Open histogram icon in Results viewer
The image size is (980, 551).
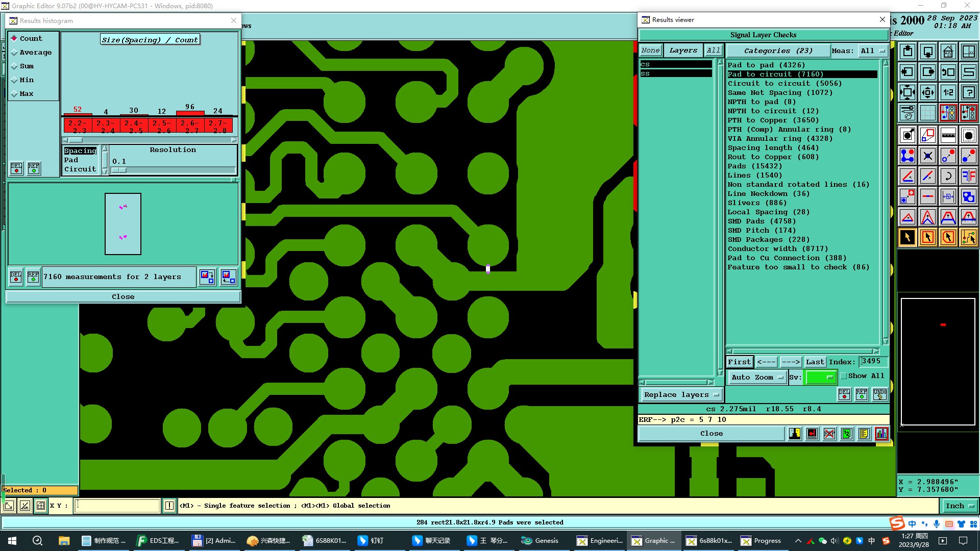pos(881,434)
